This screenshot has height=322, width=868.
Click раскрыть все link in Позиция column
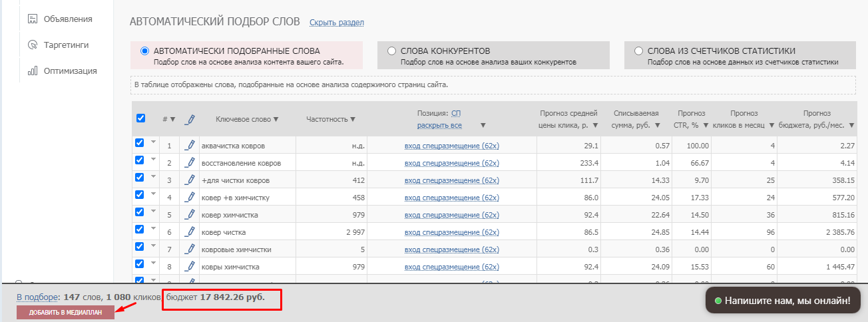point(439,125)
